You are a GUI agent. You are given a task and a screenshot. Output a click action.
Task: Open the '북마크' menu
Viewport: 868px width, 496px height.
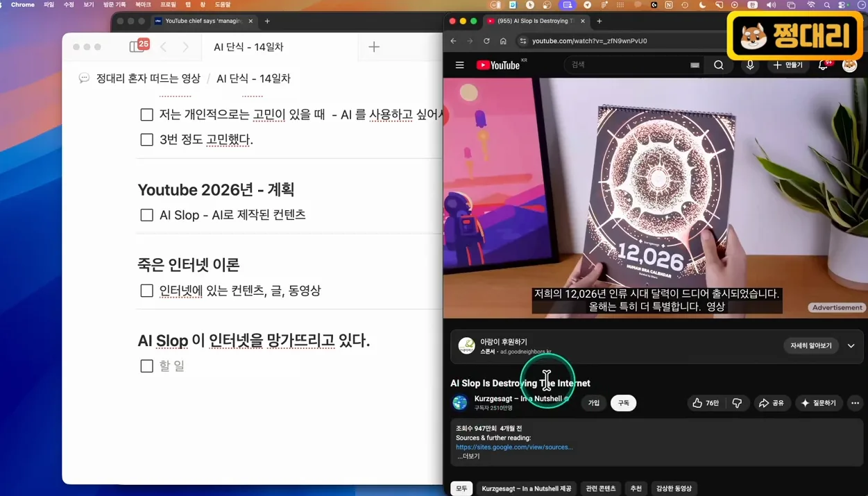(x=143, y=5)
